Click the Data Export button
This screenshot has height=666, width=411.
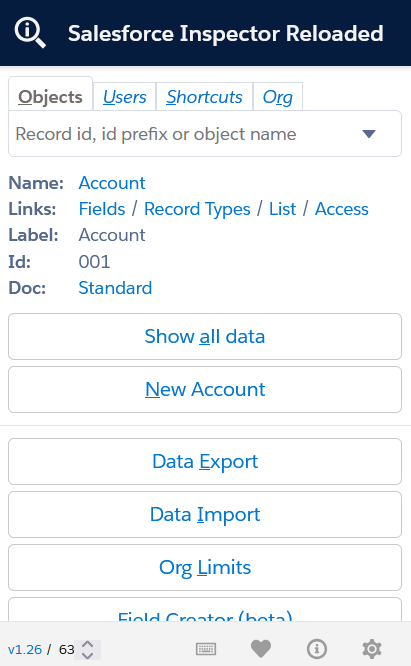pyautogui.click(x=205, y=461)
